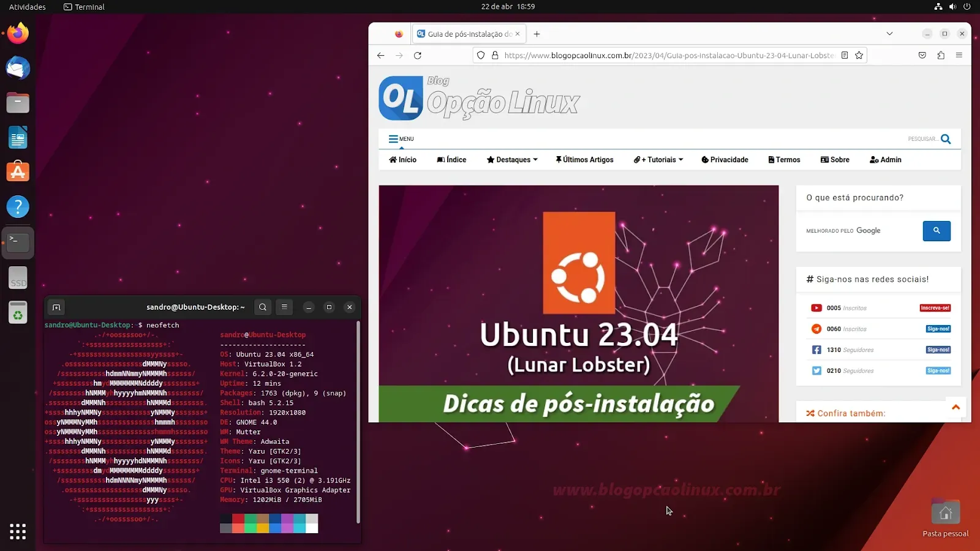Click the blue Google search button

(x=937, y=231)
